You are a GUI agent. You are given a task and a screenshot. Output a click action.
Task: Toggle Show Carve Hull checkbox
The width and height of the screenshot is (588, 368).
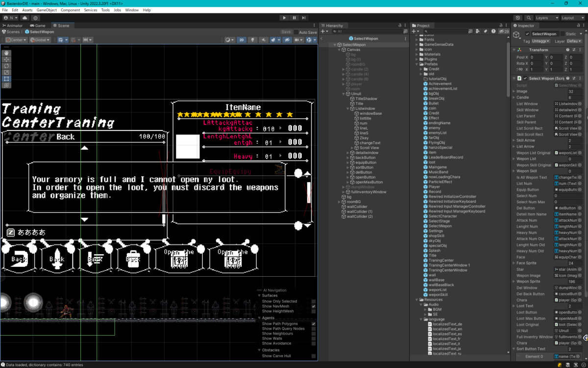pos(314,356)
